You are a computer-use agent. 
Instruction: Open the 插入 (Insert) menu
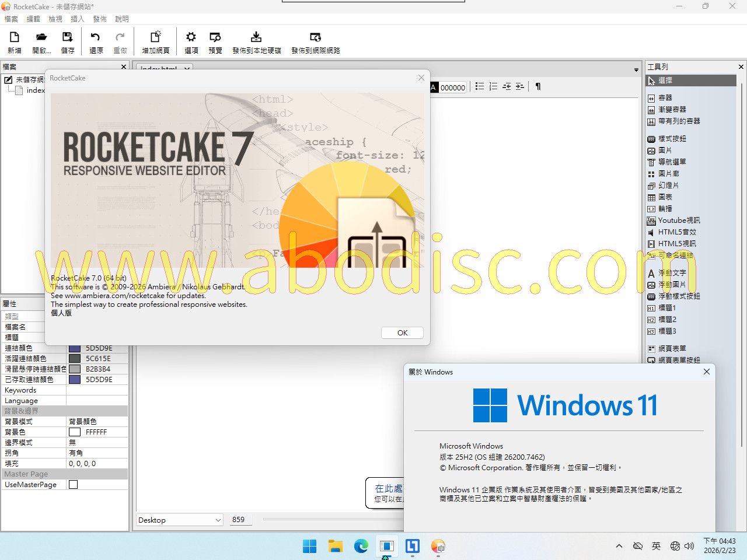coord(78,19)
